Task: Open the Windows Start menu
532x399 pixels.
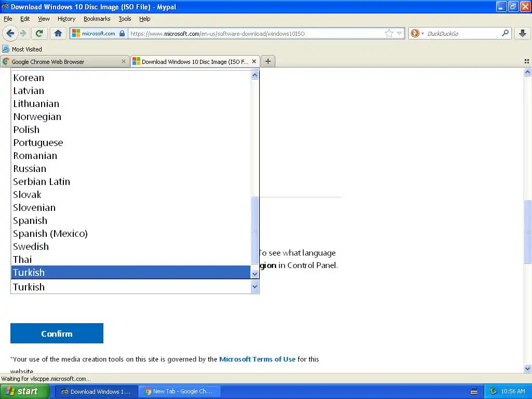Action: (x=25, y=392)
